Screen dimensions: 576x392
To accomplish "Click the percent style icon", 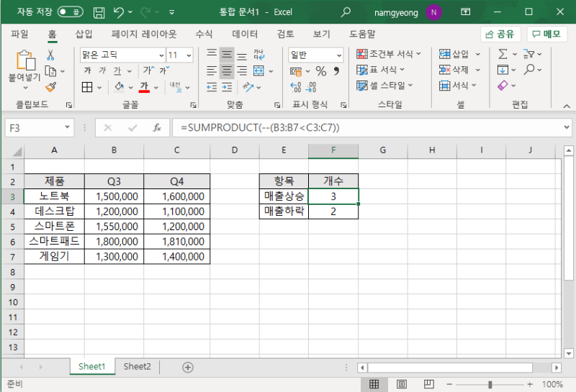I will (320, 70).
